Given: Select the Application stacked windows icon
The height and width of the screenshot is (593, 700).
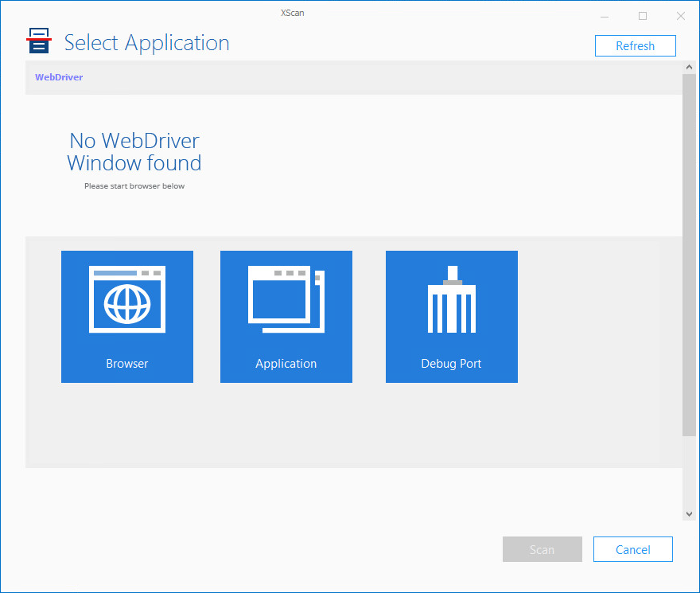Looking at the screenshot, I should coord(286,299).
